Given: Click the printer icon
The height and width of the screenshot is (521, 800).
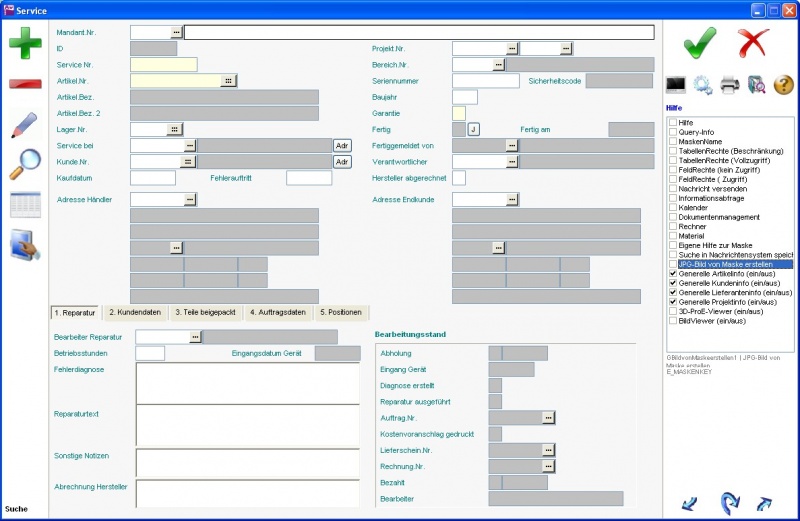Looking at the screenshot, I should click(x=729, y=85).
